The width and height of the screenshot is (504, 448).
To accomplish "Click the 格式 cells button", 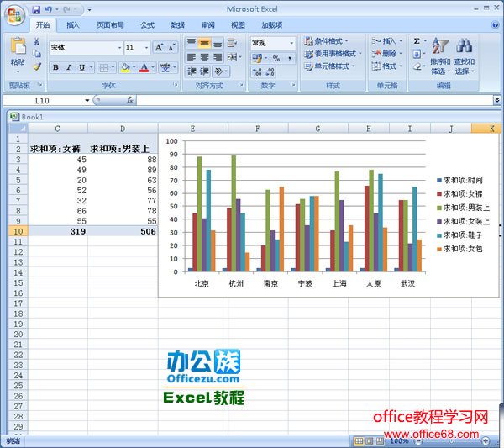I will [386, 66].
